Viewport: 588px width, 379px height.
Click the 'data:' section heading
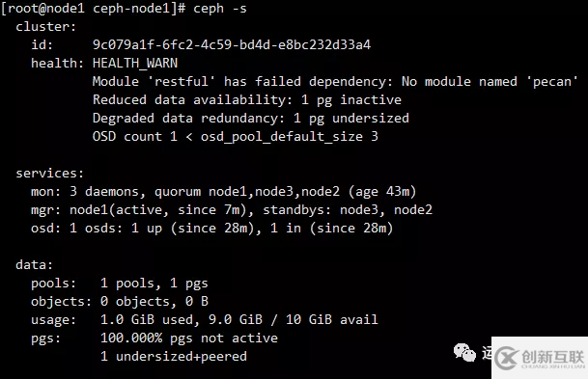34,265
